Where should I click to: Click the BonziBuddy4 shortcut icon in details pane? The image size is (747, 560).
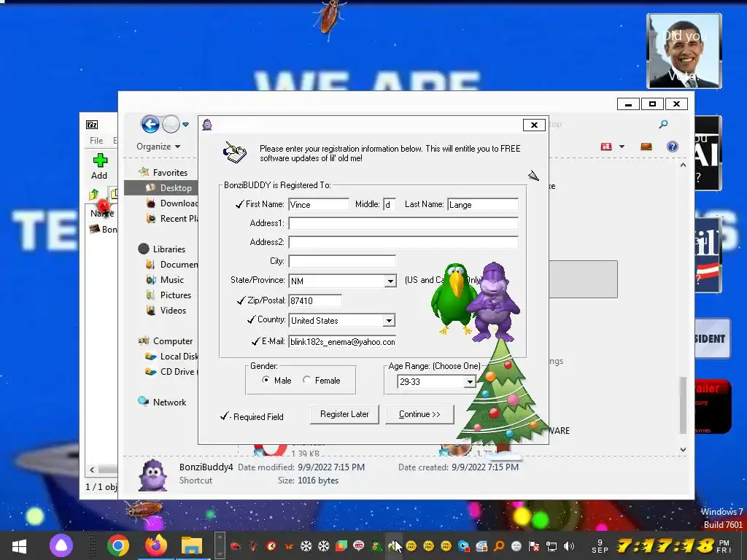pos(152,474)
